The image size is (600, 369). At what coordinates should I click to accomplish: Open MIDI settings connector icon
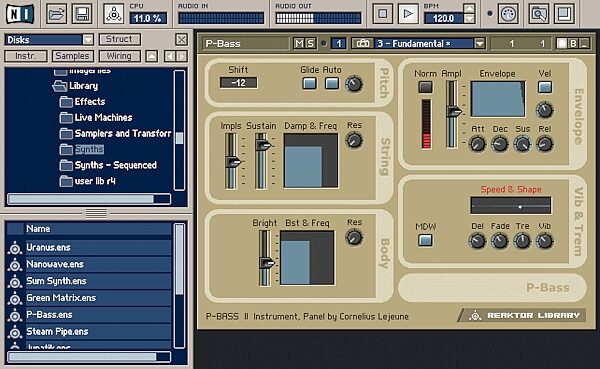509,14
